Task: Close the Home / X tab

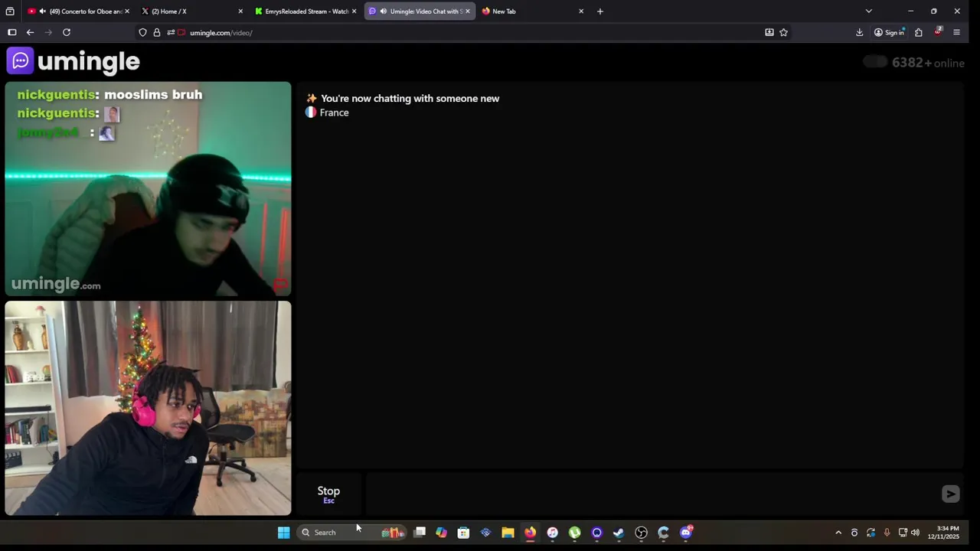Action: pyautogui.click(x=240, y=11)
